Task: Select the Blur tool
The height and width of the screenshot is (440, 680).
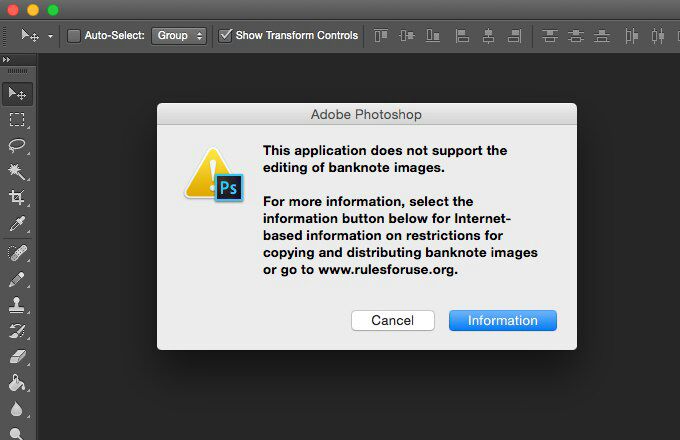Action: (x=16, y=409)
